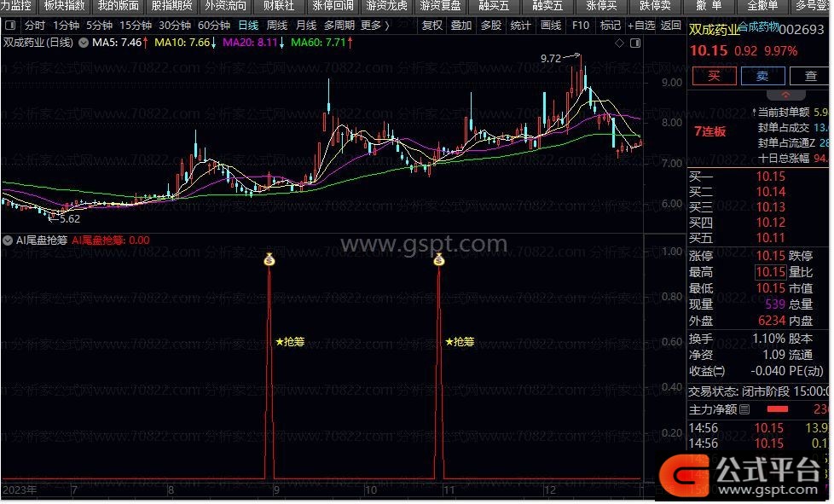
Task: Open the 涨停回调 tab
Action: point(333,6)
